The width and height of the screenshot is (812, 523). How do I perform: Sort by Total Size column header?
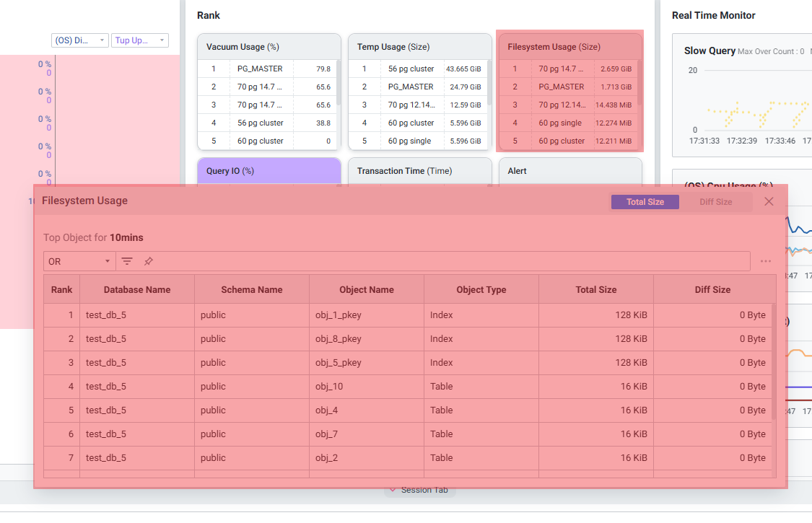coord(595,289)
